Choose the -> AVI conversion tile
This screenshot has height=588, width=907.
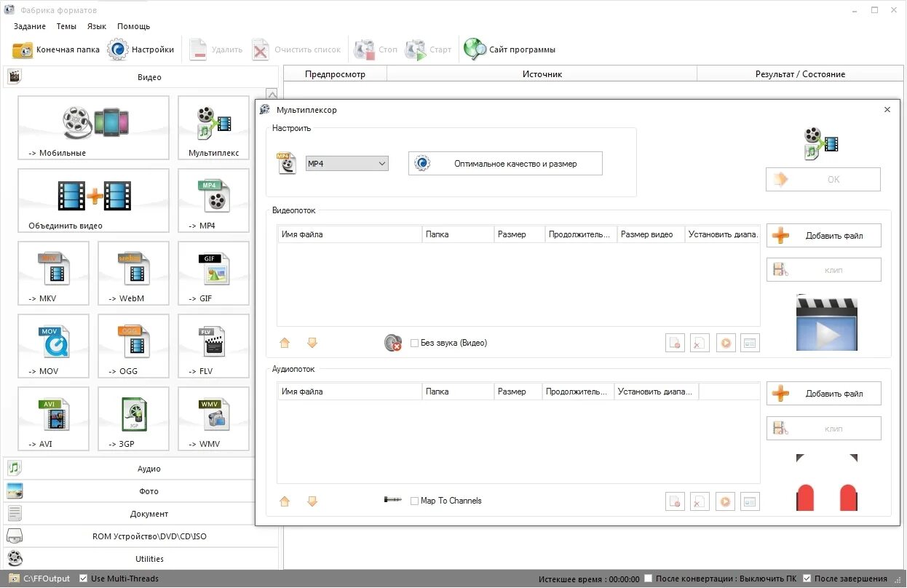click(x=53, y=419)
